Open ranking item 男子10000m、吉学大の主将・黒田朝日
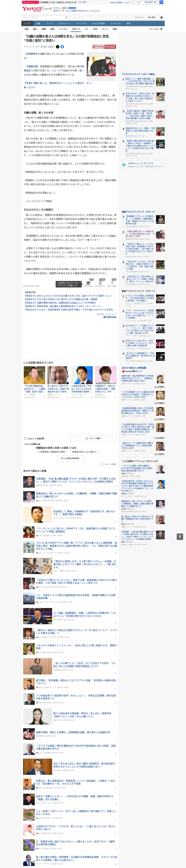The height and width of the screenshot is (868, 186). pyautogui.click(x=140, y=97)
